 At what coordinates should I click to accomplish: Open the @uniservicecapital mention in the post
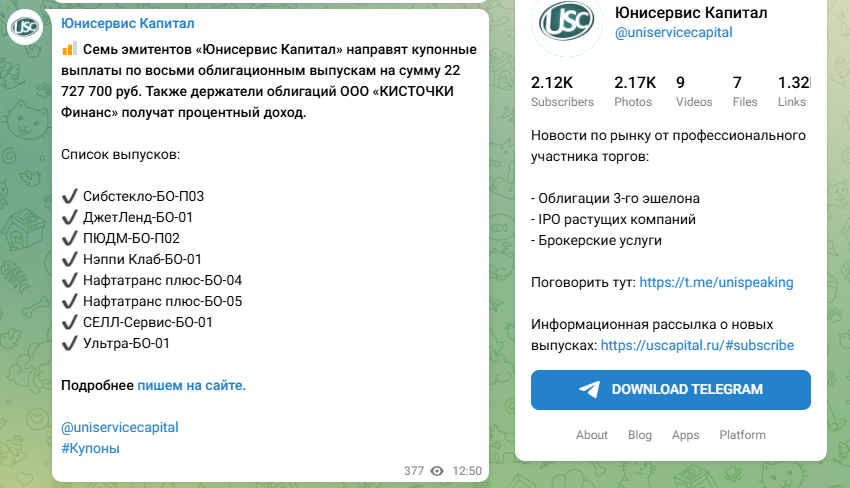120,427
